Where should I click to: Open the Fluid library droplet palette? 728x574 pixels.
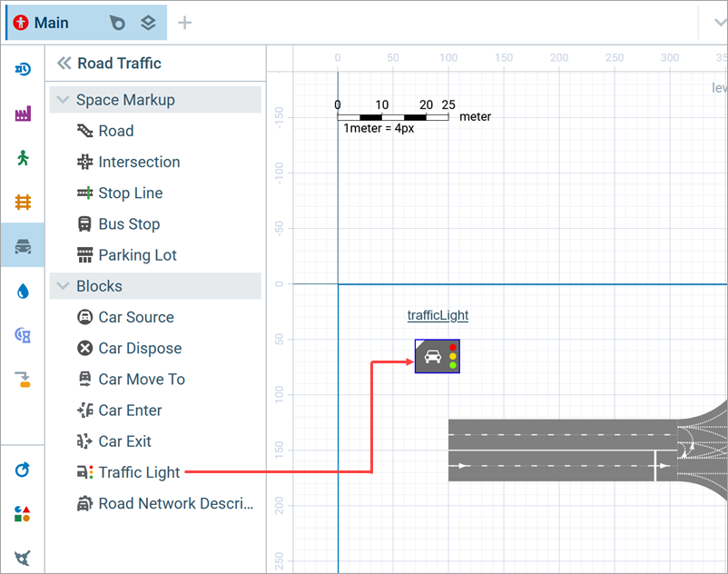23,291
